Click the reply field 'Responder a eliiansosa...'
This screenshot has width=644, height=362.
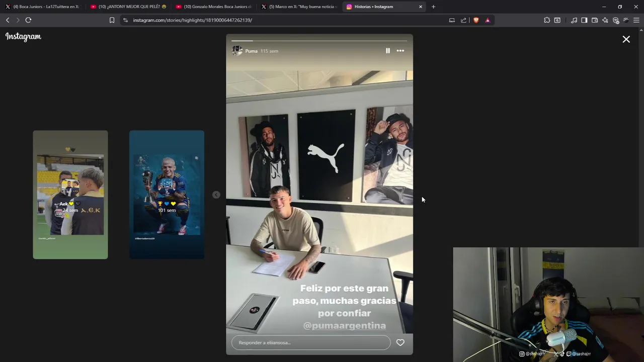tap(311, 342)
